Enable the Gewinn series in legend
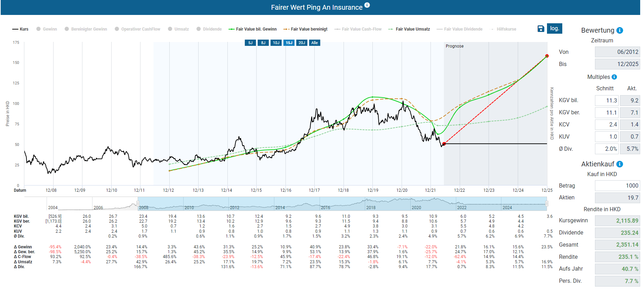This screenshot has width=644, height=289. point(47,29)
